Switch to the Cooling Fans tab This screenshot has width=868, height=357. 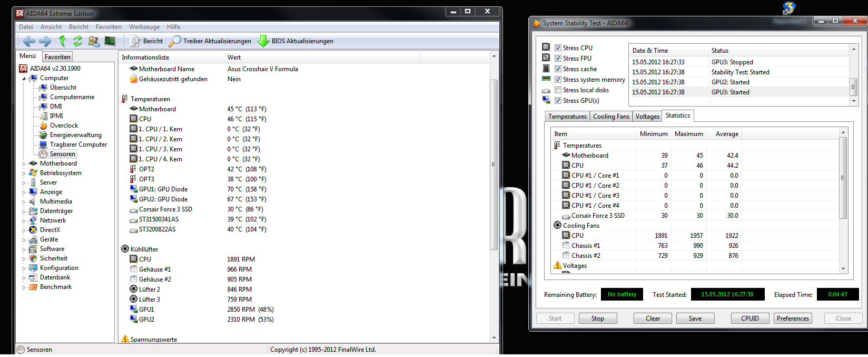pos(611,117)
